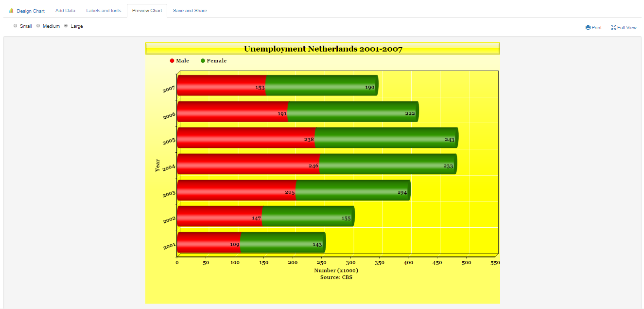Click the 100 value on the x-axis
Screen dimensions: 644x309
(x=235, y=263)
